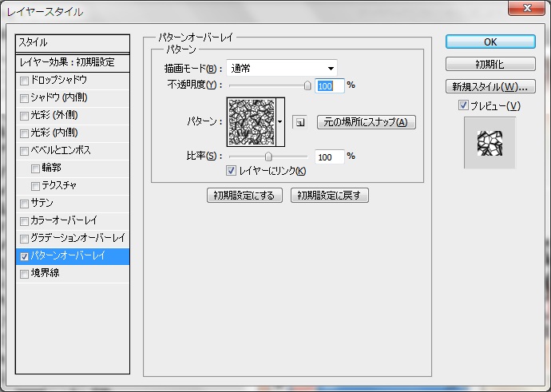Click the 初期設定に戻す button
This screenshot has width=551, height=392.
pyautogui.click(x=330, y=196)
